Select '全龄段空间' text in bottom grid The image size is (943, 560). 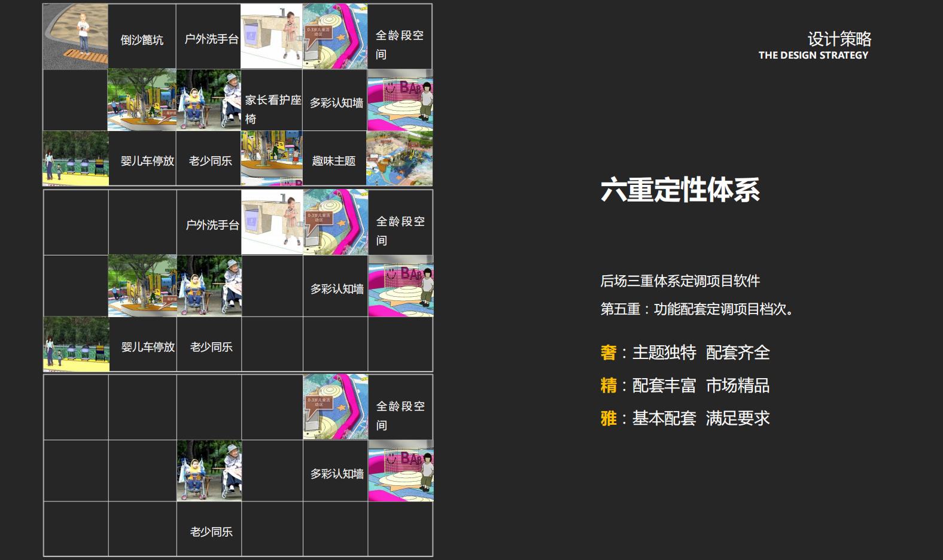tap(400, 416)
